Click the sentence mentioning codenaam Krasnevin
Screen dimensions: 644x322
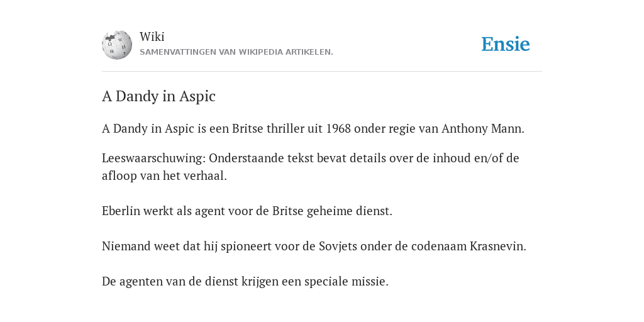(x=314, y=246)
